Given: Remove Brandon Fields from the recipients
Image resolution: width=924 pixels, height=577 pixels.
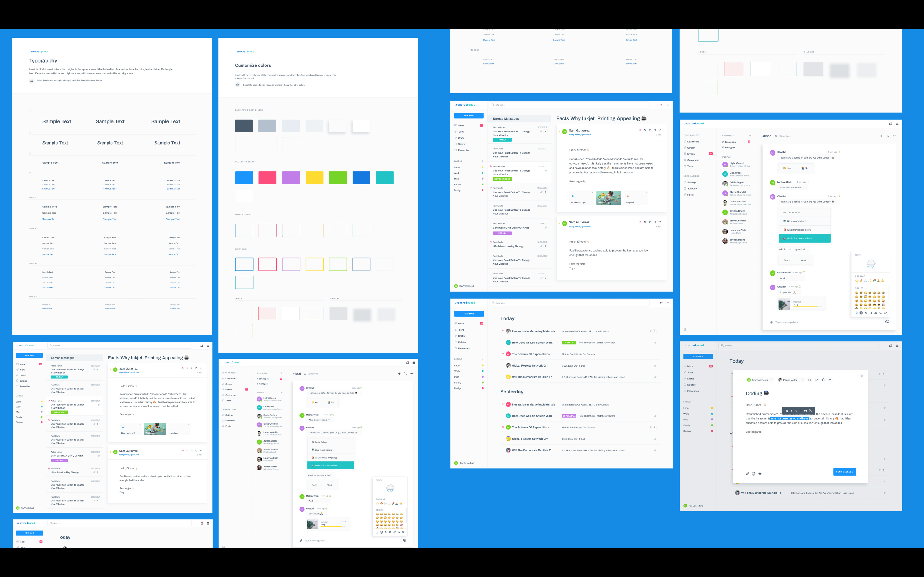Looking at the screenshot, I should tap(772, 380).
